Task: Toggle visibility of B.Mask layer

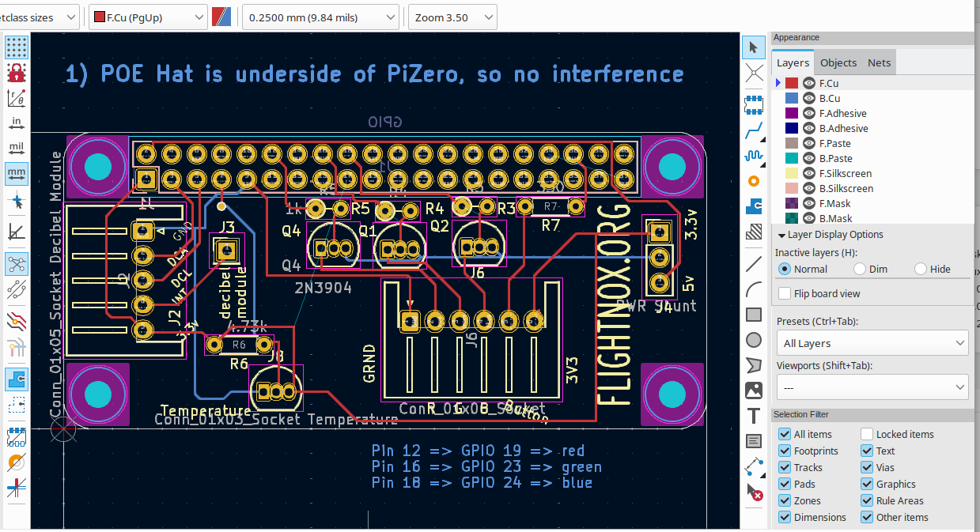Action: point(809,218)
